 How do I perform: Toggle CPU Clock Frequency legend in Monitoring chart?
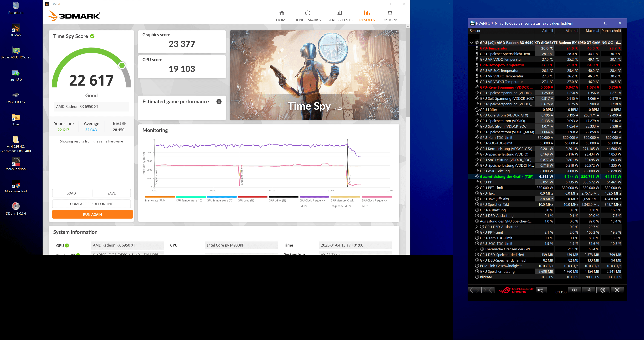[x=312, y=200]
